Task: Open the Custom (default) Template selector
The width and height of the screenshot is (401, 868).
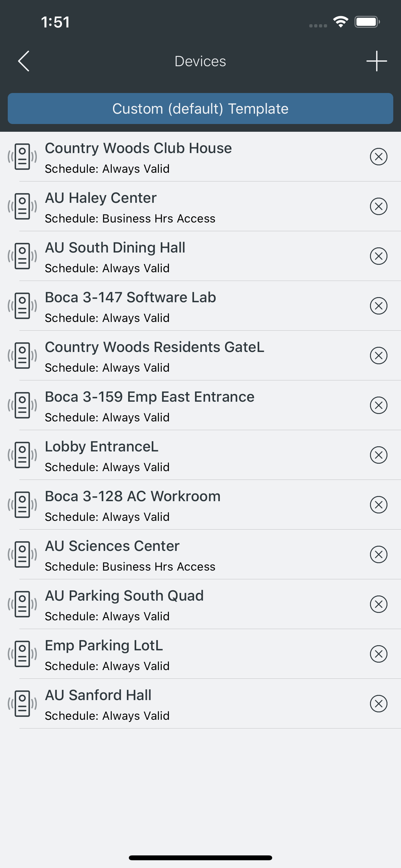Action: coord(200,108)
